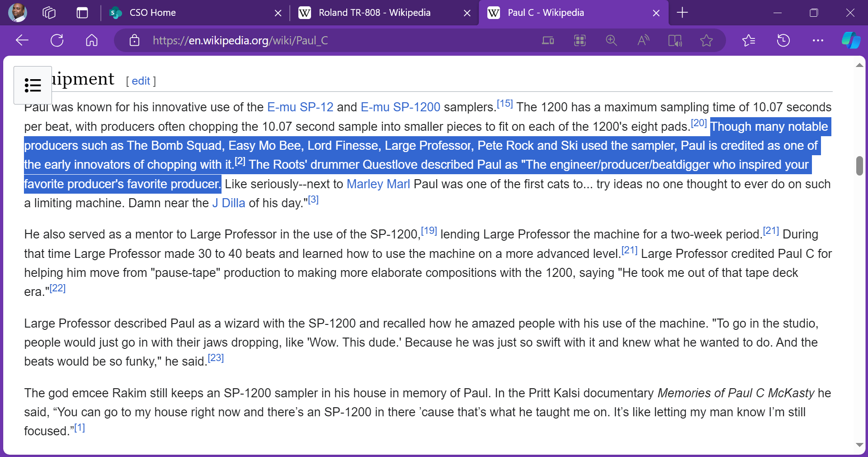This screenshot has width=868, height=457.
Task: Jump to citation [20]
Action: (699, 123)
